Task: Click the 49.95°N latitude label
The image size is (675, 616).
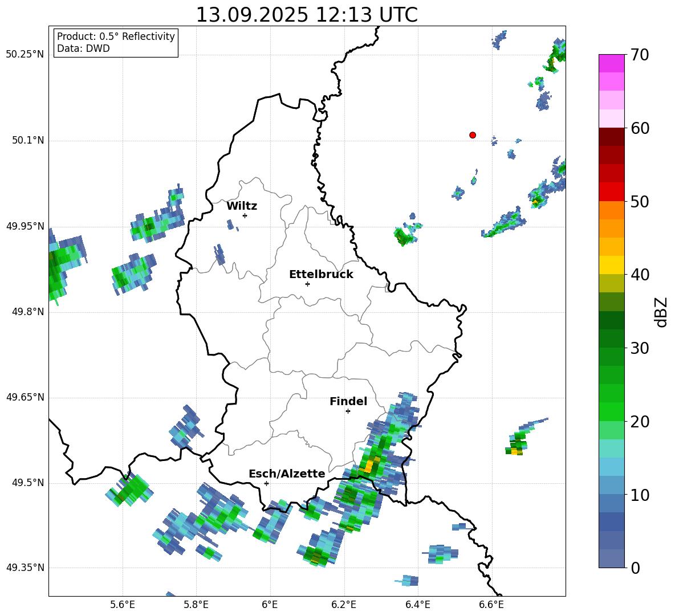Action: tap(25, 226)
